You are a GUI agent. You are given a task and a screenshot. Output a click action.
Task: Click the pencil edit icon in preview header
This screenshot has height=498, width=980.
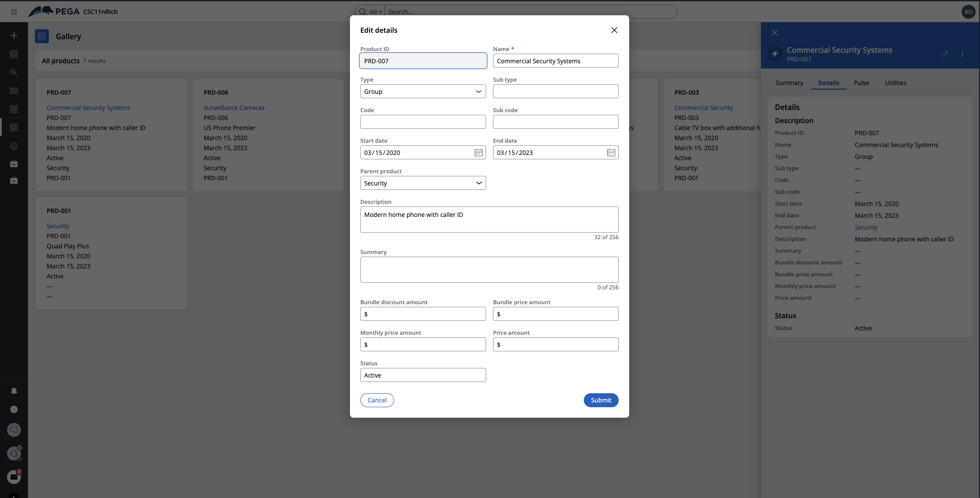945,54
